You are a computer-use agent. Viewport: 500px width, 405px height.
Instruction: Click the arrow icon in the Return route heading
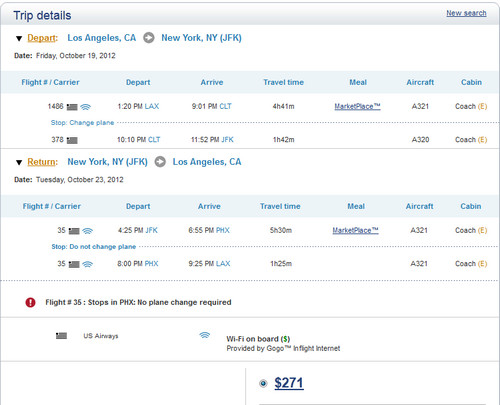(160, 162)
